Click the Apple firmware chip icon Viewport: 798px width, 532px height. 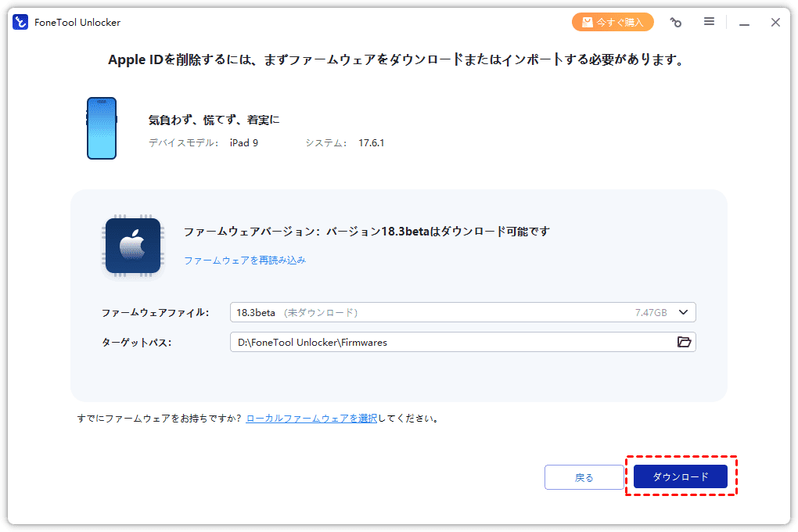(132, 246)
